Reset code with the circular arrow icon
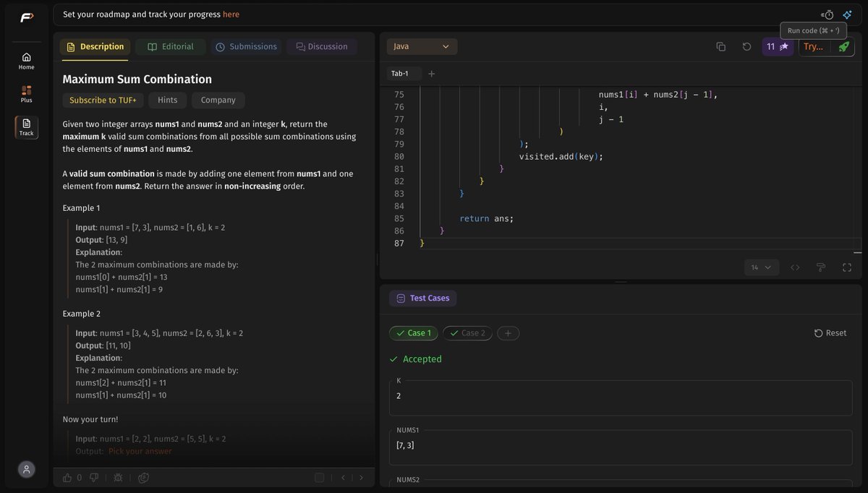868x493 pixels. [x=747, y=46]
